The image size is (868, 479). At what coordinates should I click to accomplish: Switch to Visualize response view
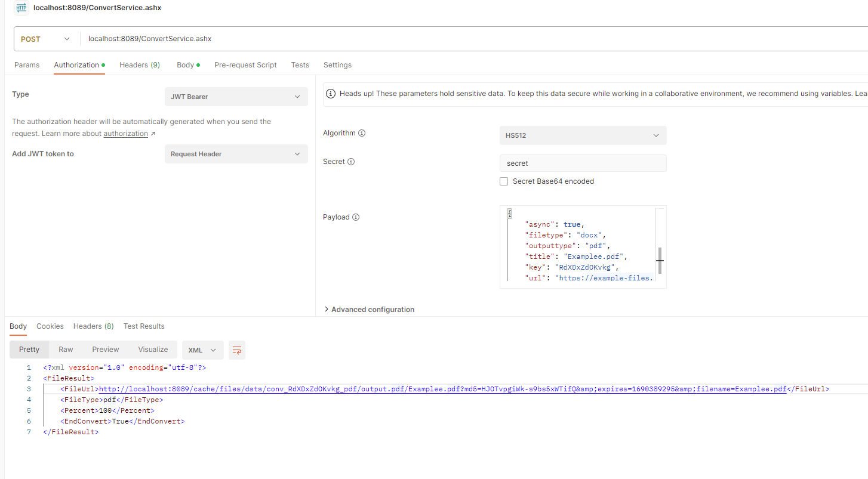pyautogui.click(x=153, y=350)
